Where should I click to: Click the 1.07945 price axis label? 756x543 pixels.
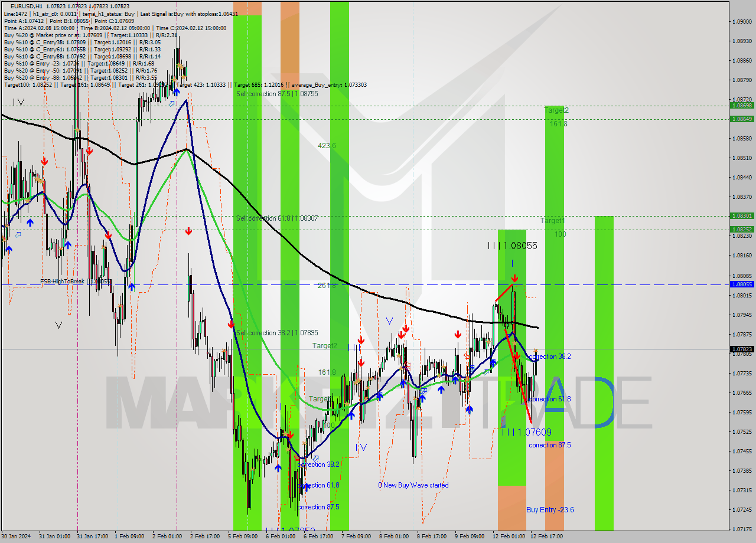pos(742,315)
